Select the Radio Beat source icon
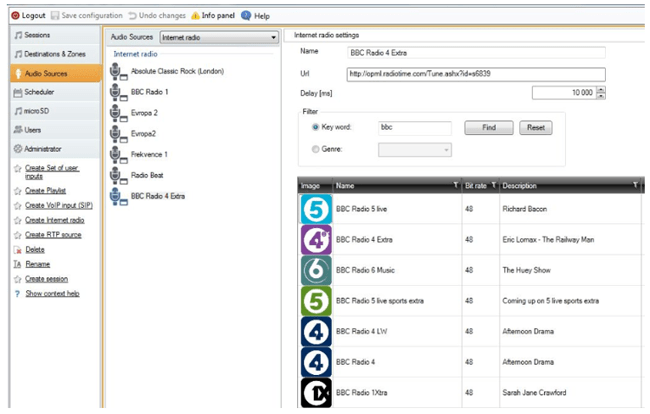650x414 pixels. click(118, 176)
